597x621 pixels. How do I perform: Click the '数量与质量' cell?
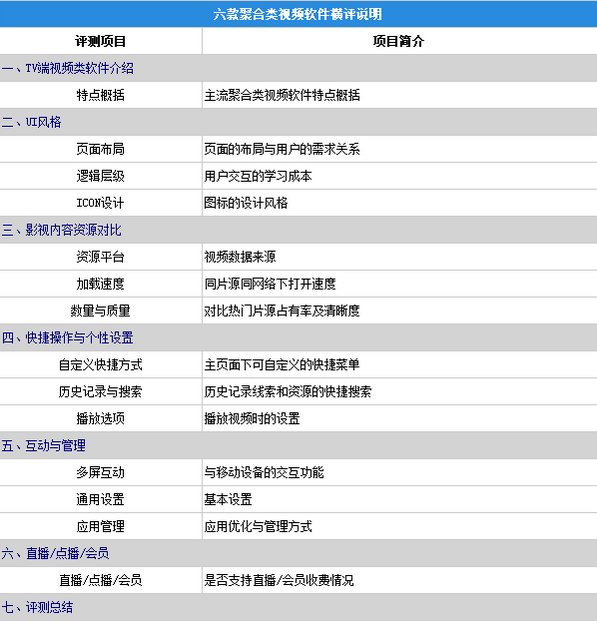coord(101,310)
